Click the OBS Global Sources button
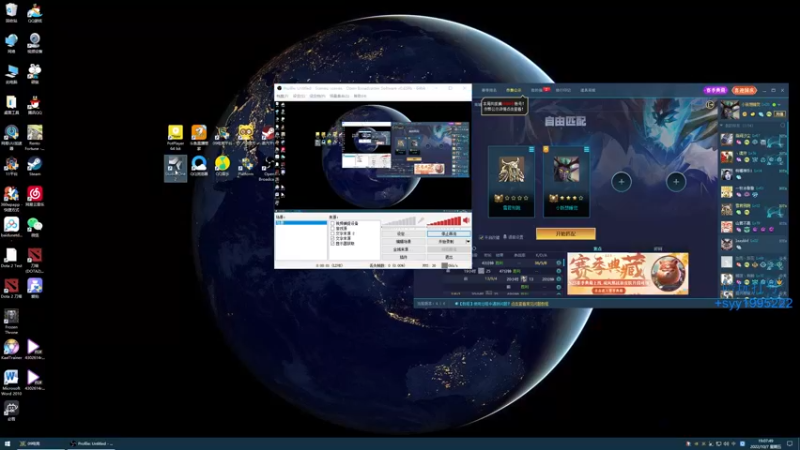 point(403,249)
